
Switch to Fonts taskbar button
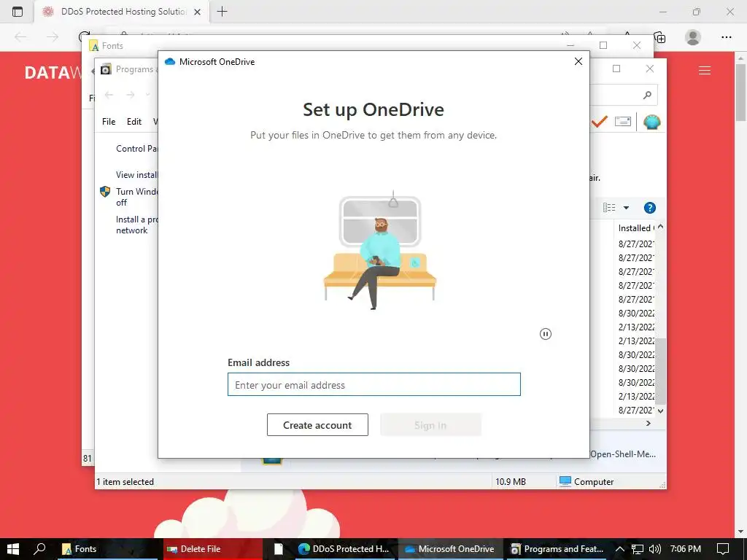click(x=108, y=549)
